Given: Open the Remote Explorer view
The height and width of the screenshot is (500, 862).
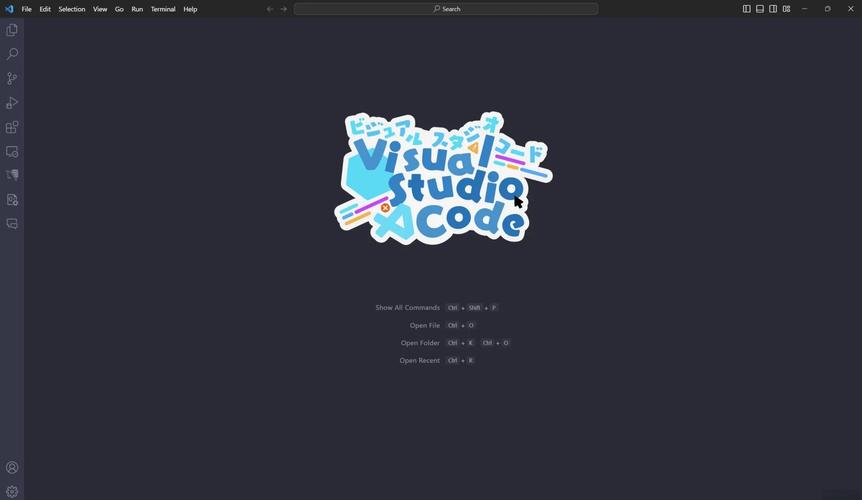Looking at the screenshot, I should point(12,152).
